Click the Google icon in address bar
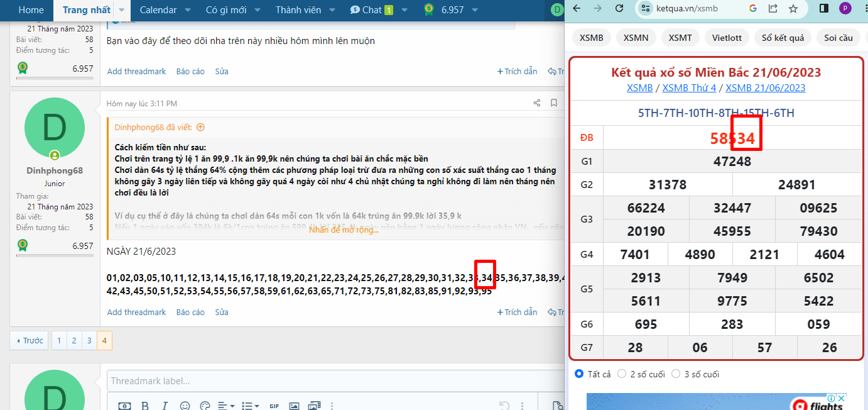The image size is (868, 410). (x=753, y=9)
